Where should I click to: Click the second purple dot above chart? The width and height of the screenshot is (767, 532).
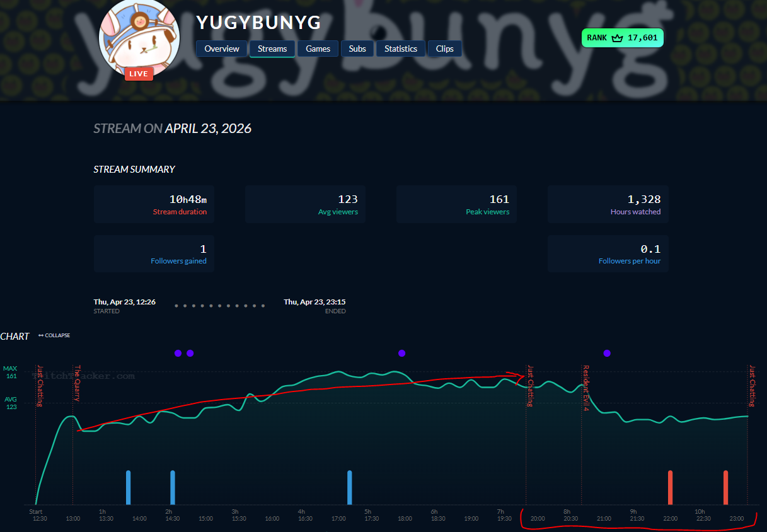[190, 353]
